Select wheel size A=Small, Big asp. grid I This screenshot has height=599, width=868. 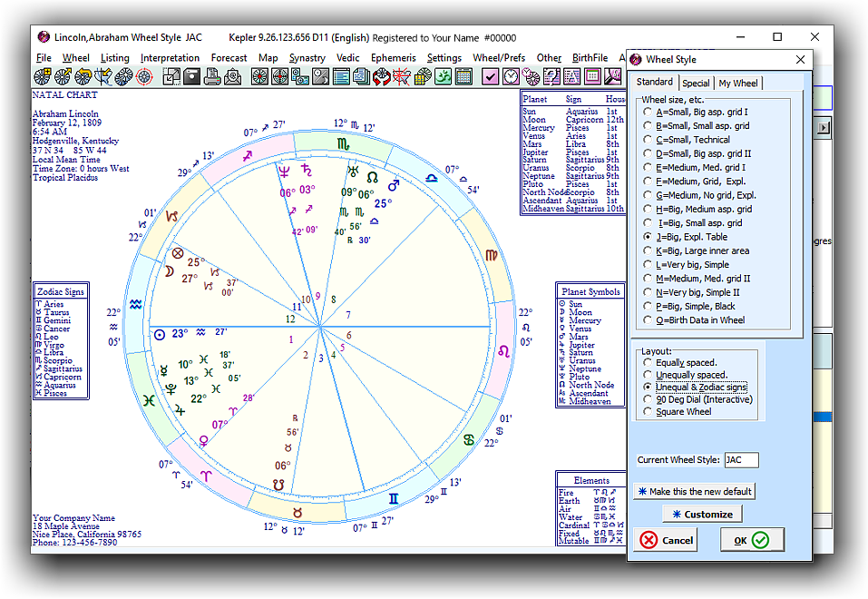click(647, 112)
